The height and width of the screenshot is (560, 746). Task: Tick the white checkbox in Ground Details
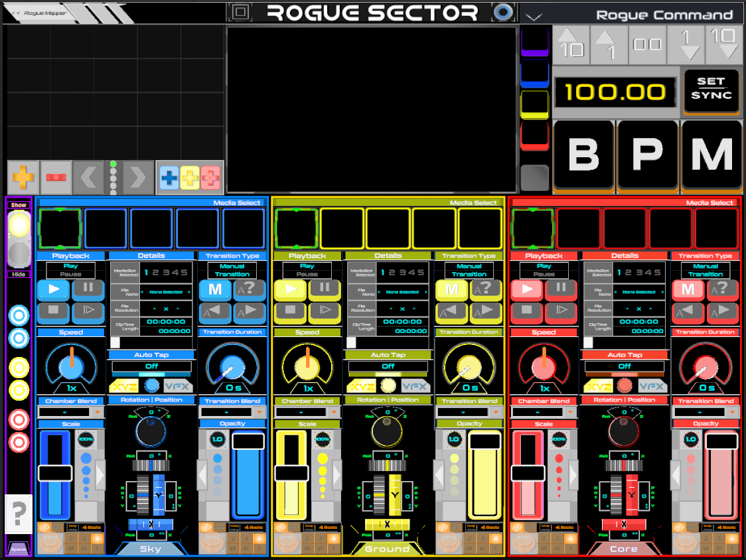351,342
